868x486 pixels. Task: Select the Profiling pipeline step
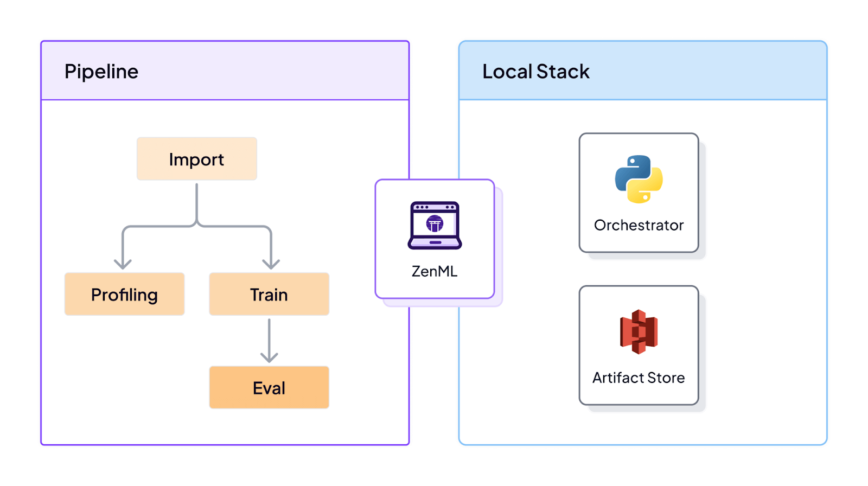[124, 295]
